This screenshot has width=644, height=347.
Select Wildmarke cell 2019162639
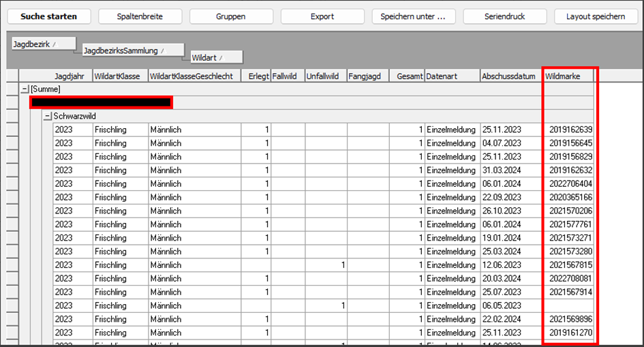pyautogui.click(x=569, y=130)
